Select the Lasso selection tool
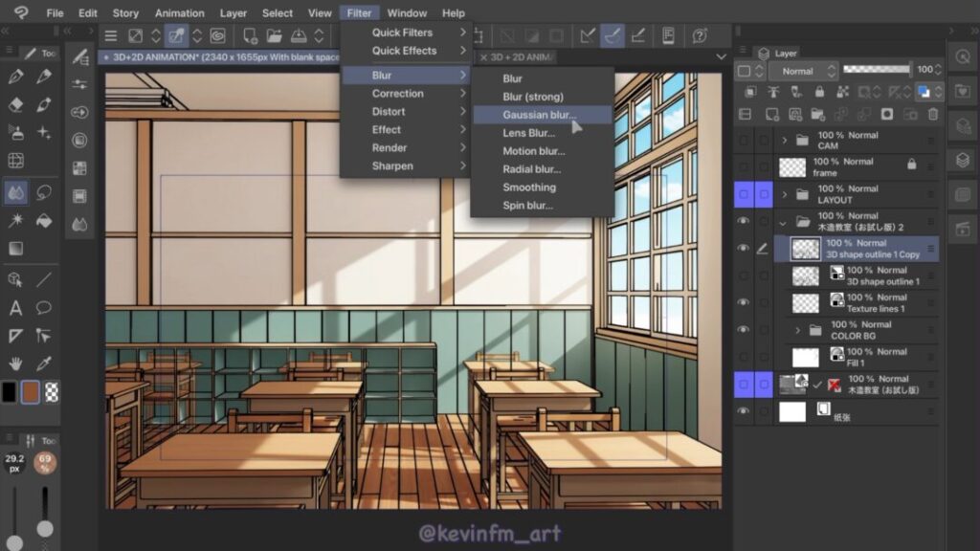 (44, 192)
